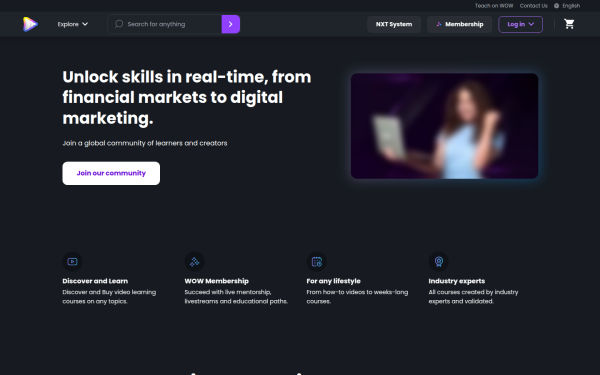Click 'Discover and Buy video learning' description
Viewport: 600px width, 375px height.
(x=109, y=297)
